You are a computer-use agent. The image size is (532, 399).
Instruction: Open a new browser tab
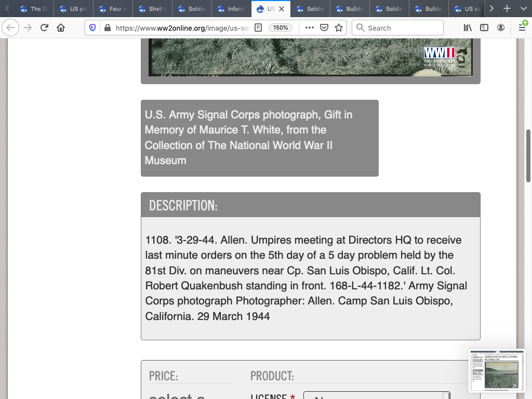pos(507,9)
